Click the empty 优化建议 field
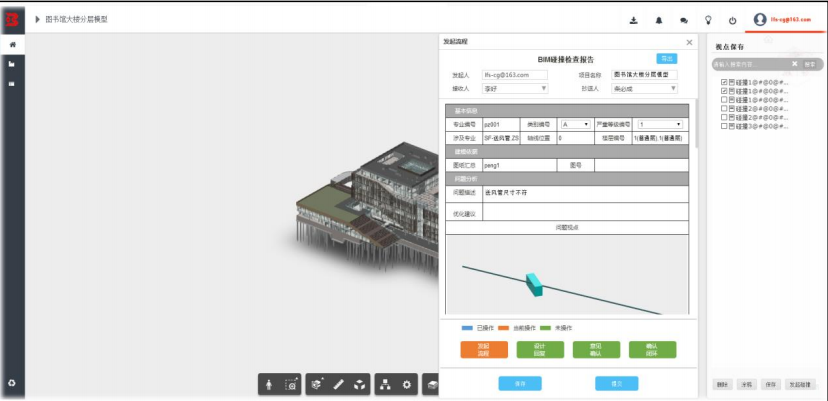This screenshot has height=401, width=828. pos(585,212)
